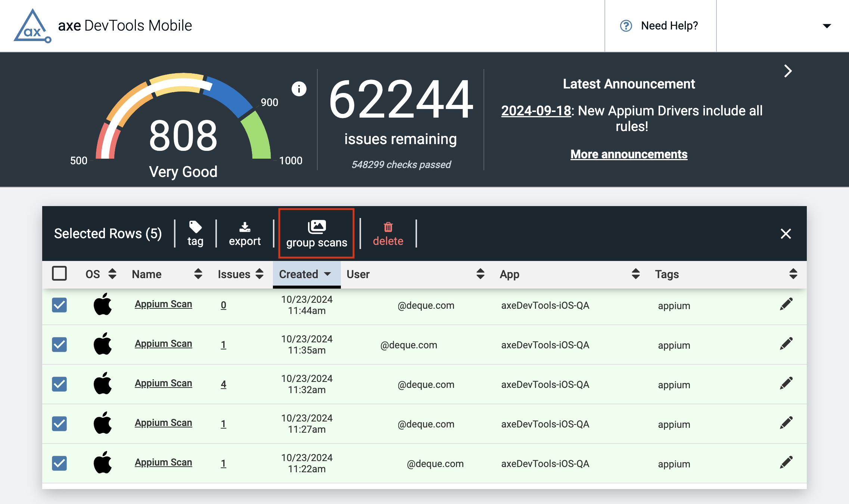The height and width of the screenshot is (504, 849).
Task: Dismiss the Selected Rows bar with X
Action: [786, 234]
